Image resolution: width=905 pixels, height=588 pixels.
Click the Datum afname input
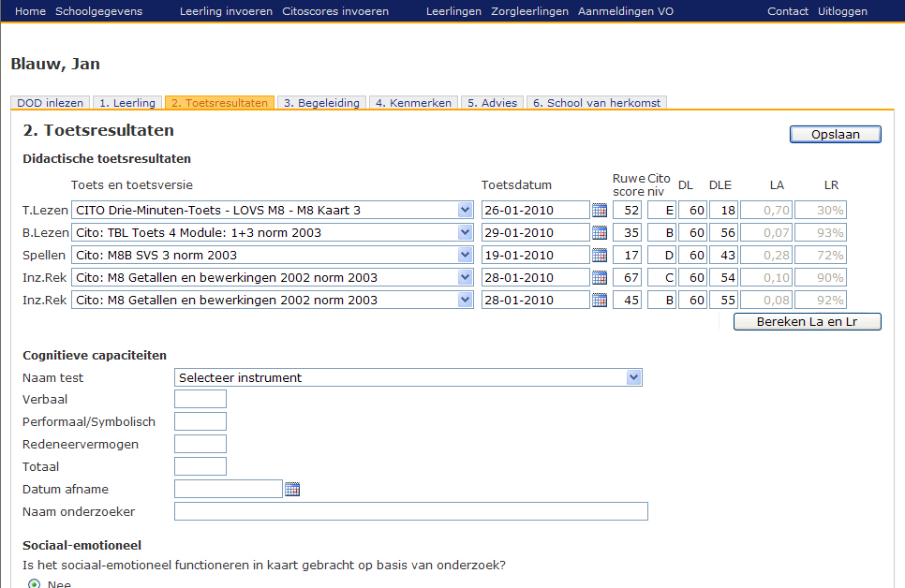229,489
